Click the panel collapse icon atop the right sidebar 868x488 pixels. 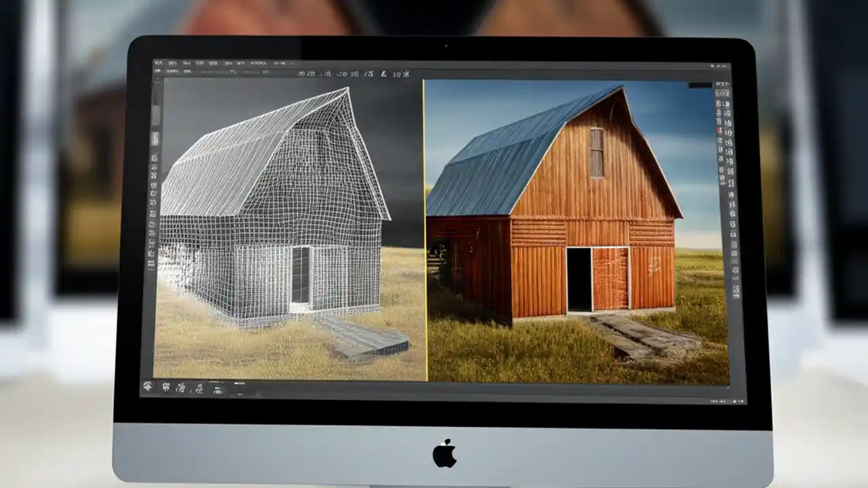click(721, 83)
